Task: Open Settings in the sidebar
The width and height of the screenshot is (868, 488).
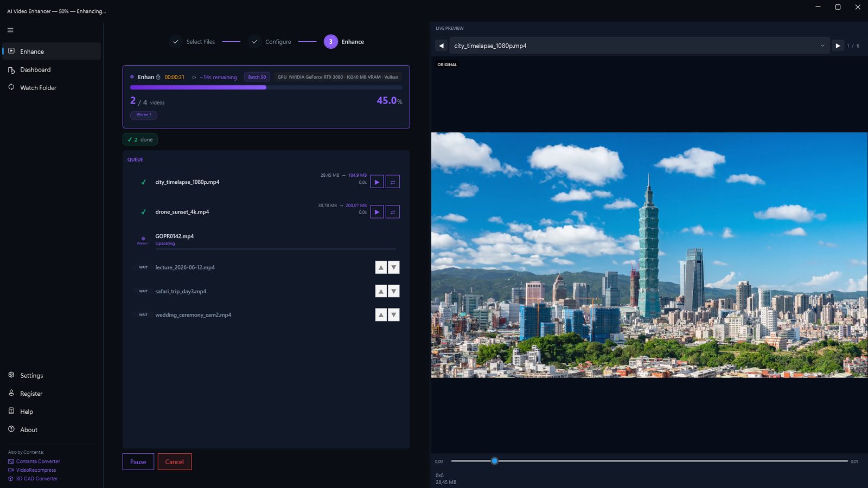Action: point(52,375)
